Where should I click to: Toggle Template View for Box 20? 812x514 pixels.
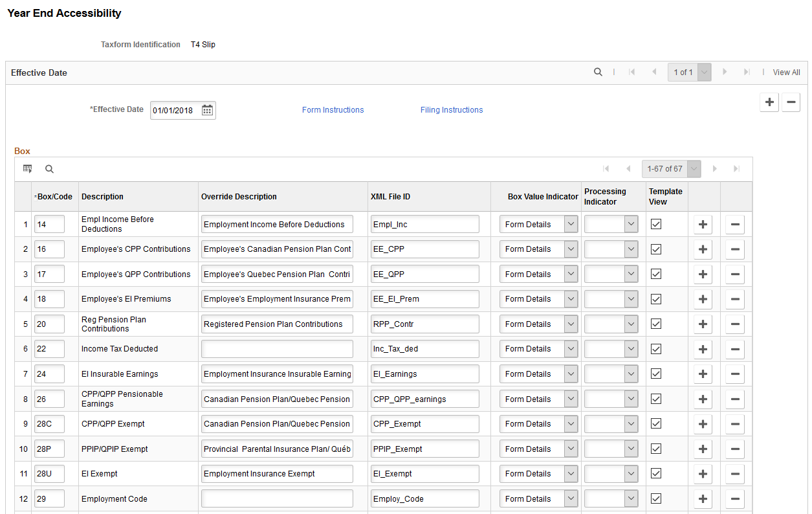(656, 324)
